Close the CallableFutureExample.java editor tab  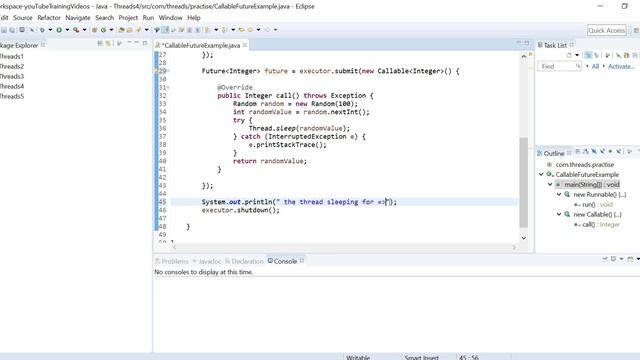245,45
